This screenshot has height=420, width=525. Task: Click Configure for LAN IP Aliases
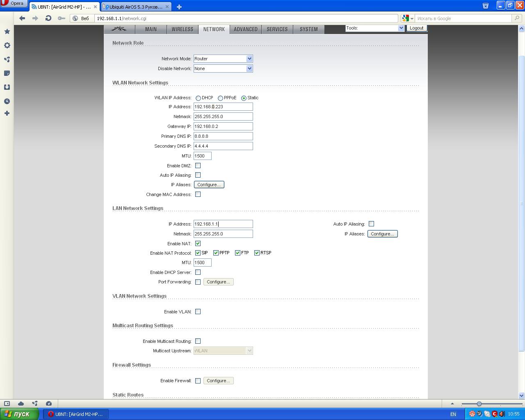tap(383, 234)
